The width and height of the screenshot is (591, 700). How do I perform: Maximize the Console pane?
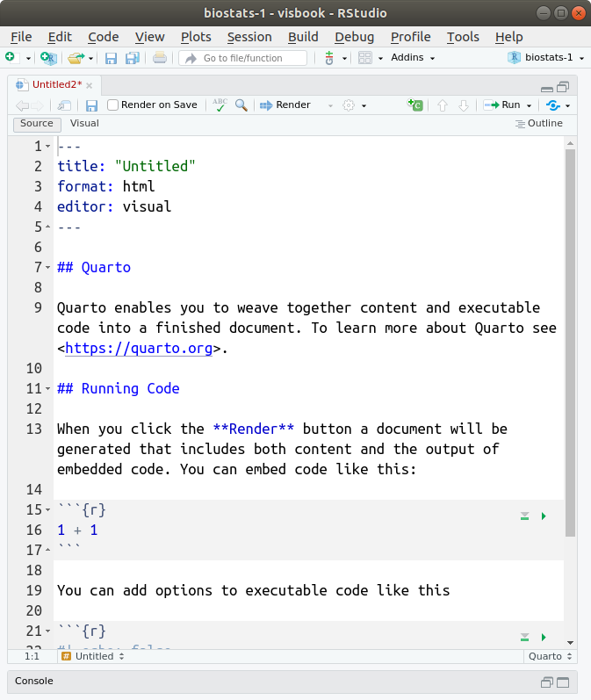coord(563,682)
